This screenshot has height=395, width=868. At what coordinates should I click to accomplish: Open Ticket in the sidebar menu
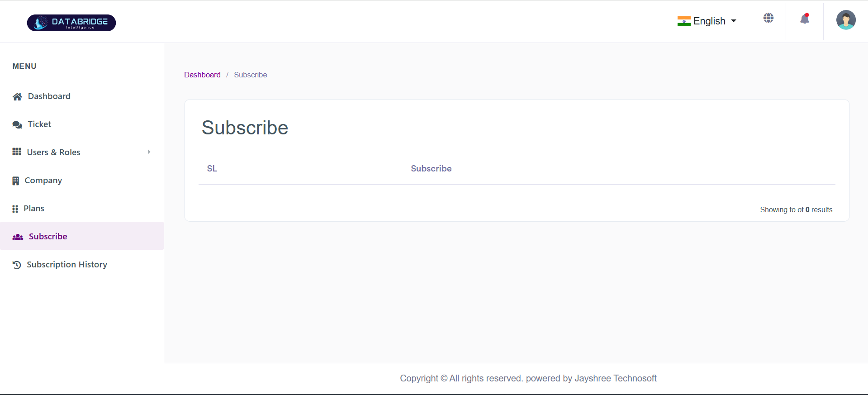[x=39, y=124]
